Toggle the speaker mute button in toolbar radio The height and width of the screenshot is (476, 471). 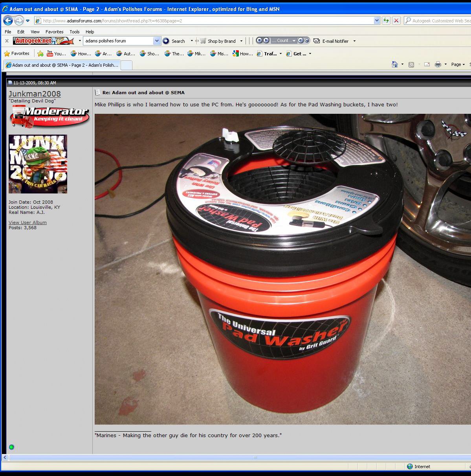pyautogui.click(x=301, y=40)
